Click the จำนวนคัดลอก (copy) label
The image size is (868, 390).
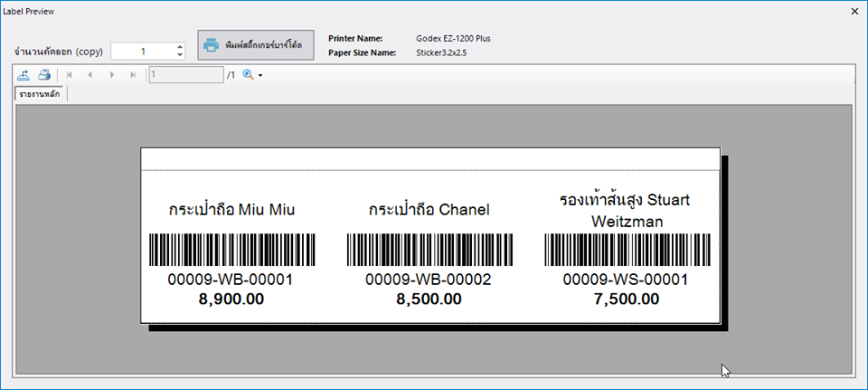click(59, 52)
